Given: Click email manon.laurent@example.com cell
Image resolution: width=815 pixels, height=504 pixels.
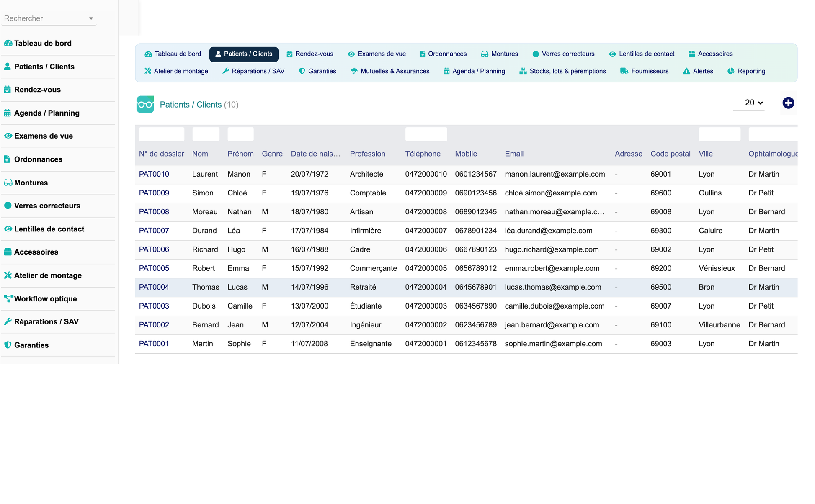Looking at the screenshot, I should pos(555,174).
